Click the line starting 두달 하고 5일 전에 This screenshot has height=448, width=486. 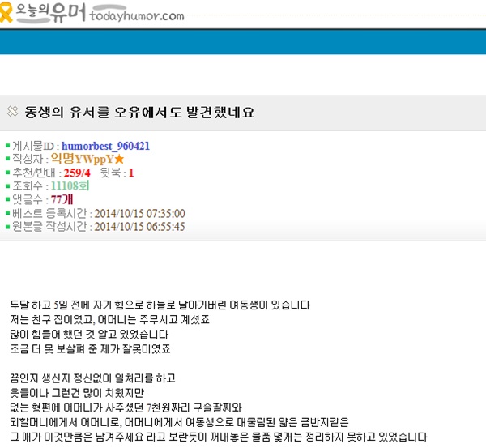[160, 305]
